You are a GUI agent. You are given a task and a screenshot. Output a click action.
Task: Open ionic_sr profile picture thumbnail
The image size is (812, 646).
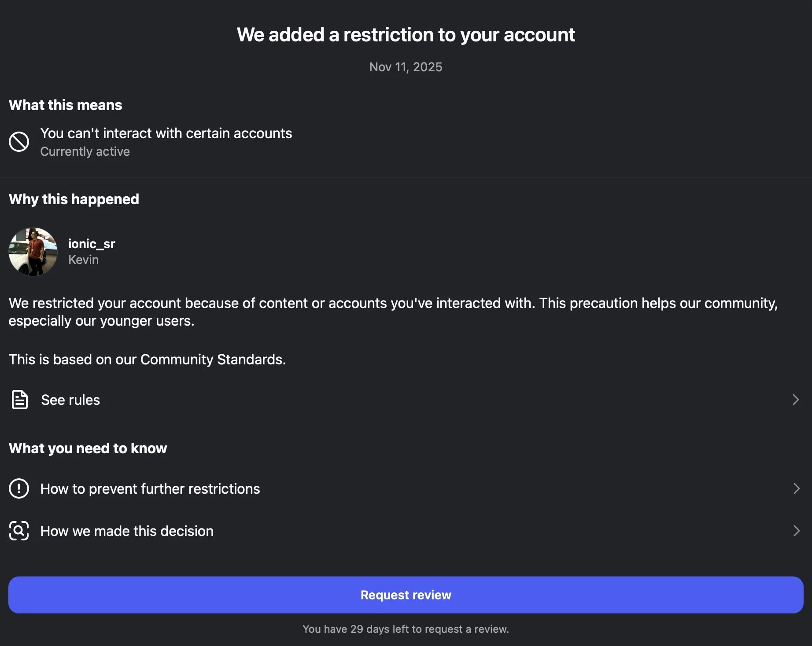pos(33,252)
